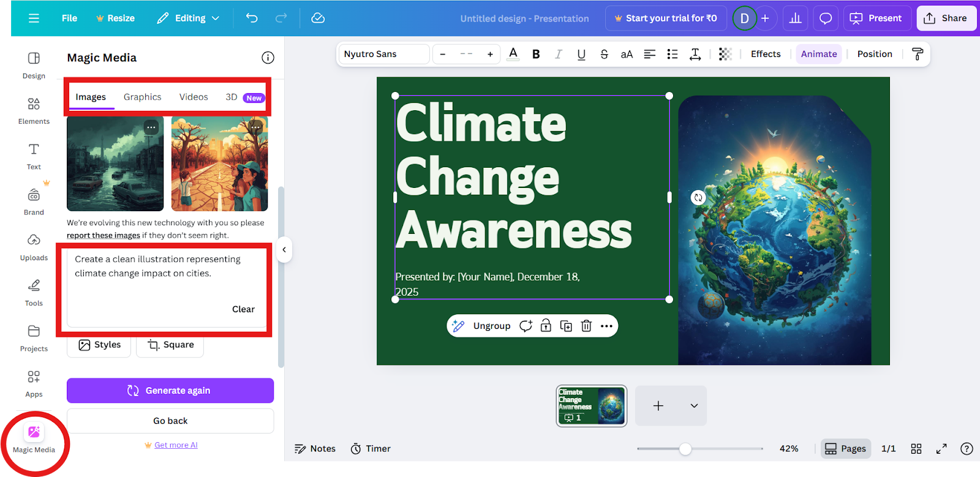Open Nyutro Sans font dropdown
The width and height of the screenshot is (980, 477).
pyautogui.click(x=383, y=54)
